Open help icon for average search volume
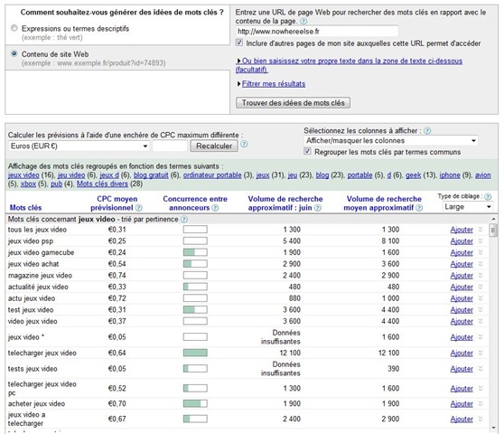504x434 pixels. point(419,208)
